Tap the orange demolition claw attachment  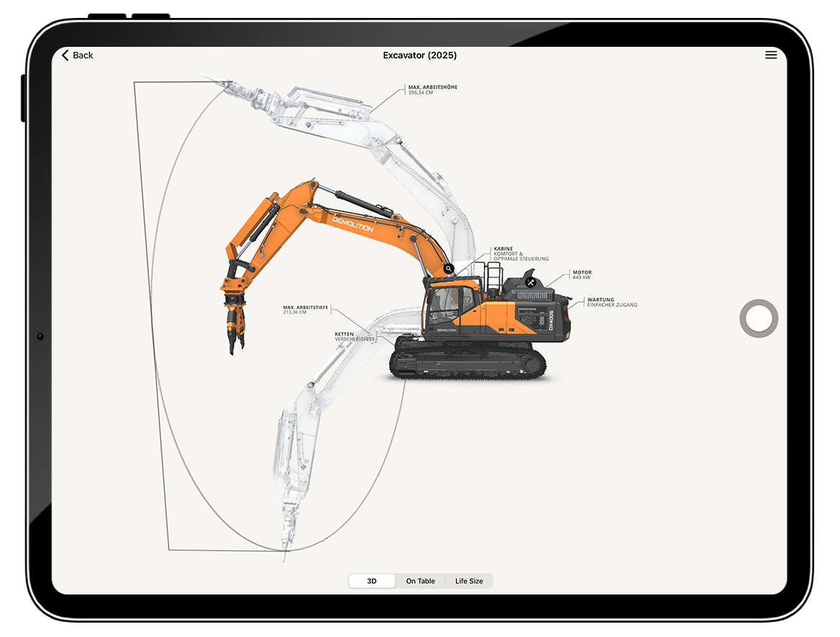click(x=236, y=319)
